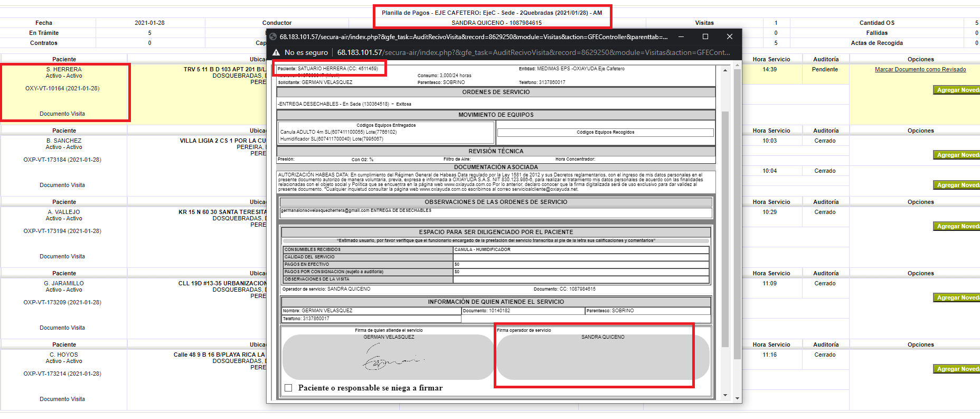Close the secura-air popup window

click(x=730, y=37)
